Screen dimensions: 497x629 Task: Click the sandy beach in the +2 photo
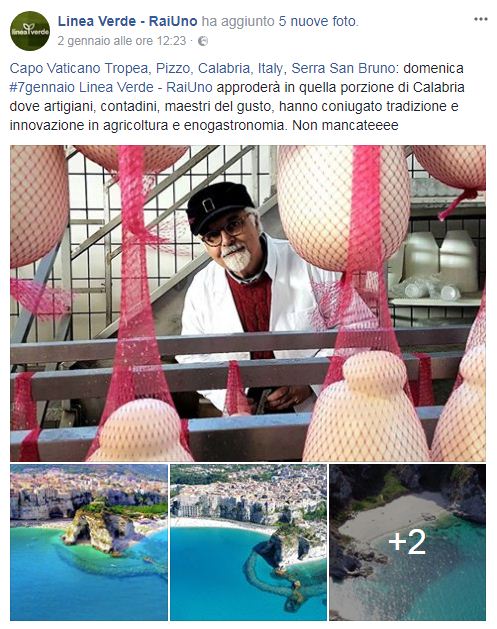click(391, 515)
